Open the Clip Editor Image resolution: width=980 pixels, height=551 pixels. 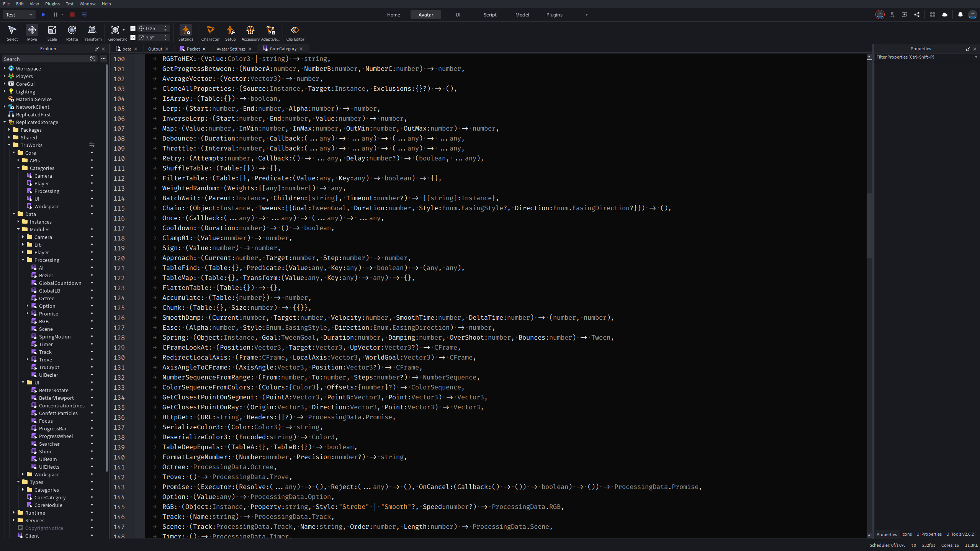point(295,33)
